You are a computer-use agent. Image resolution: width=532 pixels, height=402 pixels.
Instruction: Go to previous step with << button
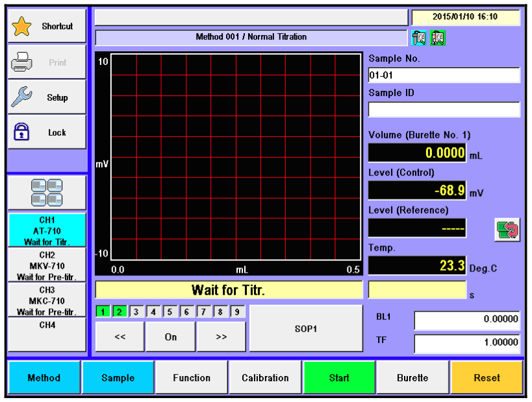(x=120, y=337)
